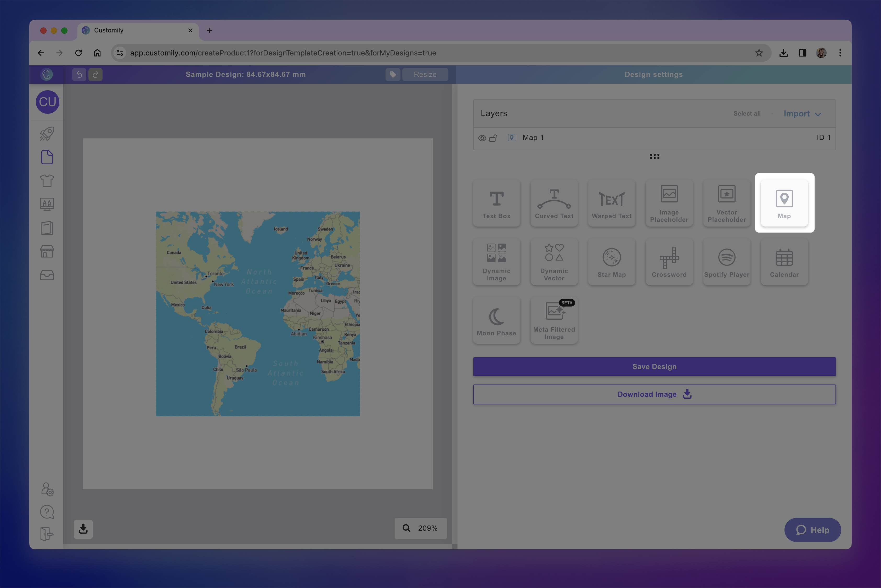Hide the Map 1 layer
The height and width of the screenshot is (588, 881).
pos(482,138)
